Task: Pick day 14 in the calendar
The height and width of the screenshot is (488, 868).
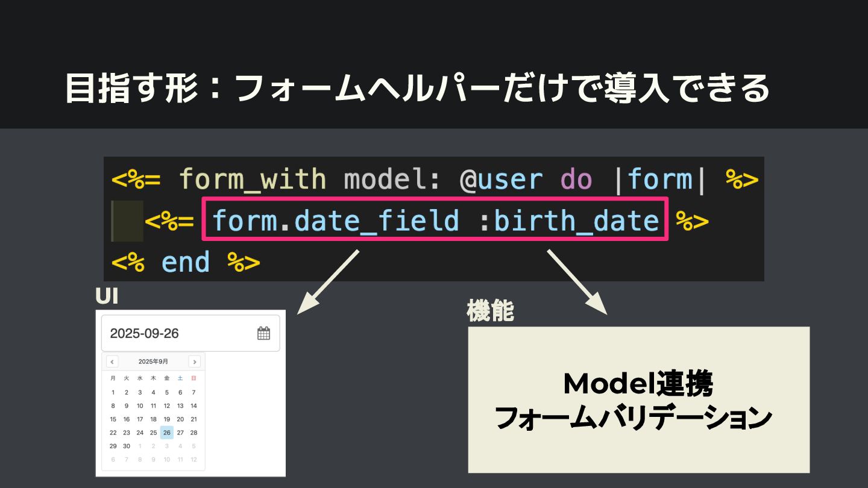Action: click(x=193, y=406)
